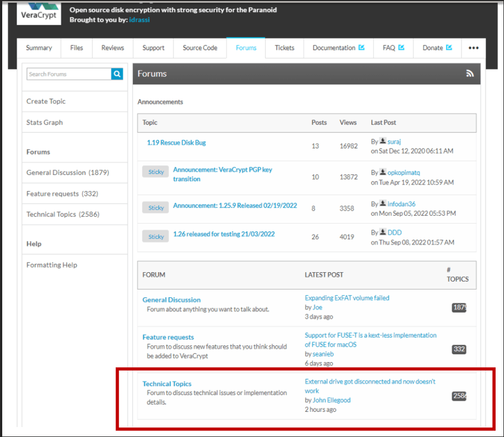
Task: Click the seanieb author link
Action: (323, 354)
